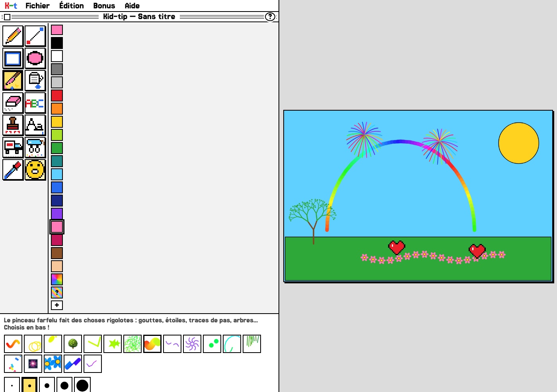
Task: Select the eyedropper color picker tool
Action: (x=13, y=170)
